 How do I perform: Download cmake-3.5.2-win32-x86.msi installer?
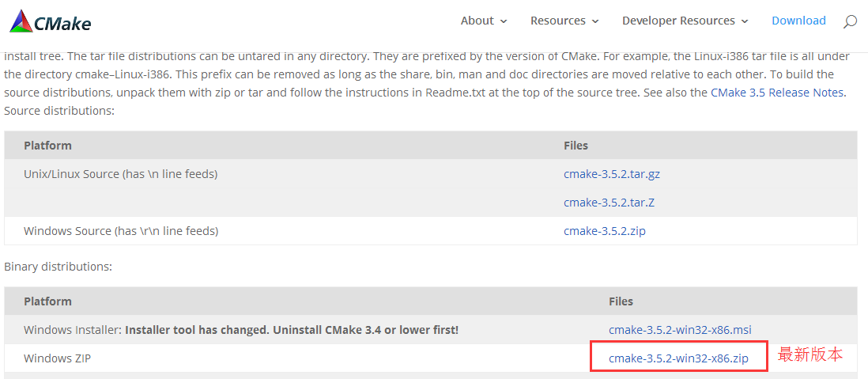click(681, 330)
